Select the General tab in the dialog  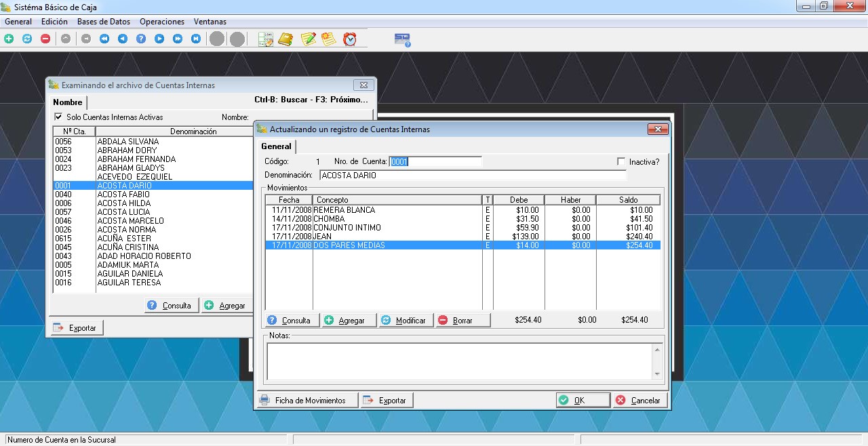[276, 146]
